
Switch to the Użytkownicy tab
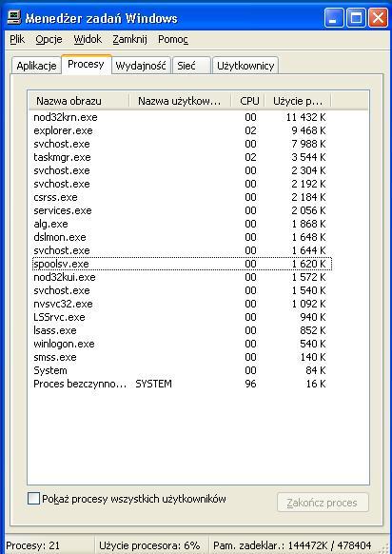click(x=245, y=66)
